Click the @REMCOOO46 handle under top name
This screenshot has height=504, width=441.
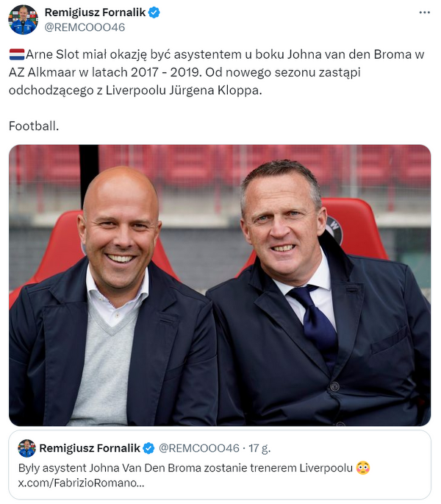tap(85, 27)
